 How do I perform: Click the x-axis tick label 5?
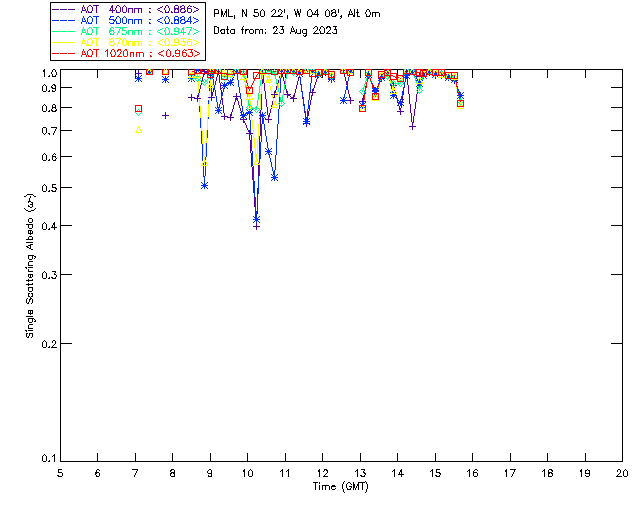(60, 473)
